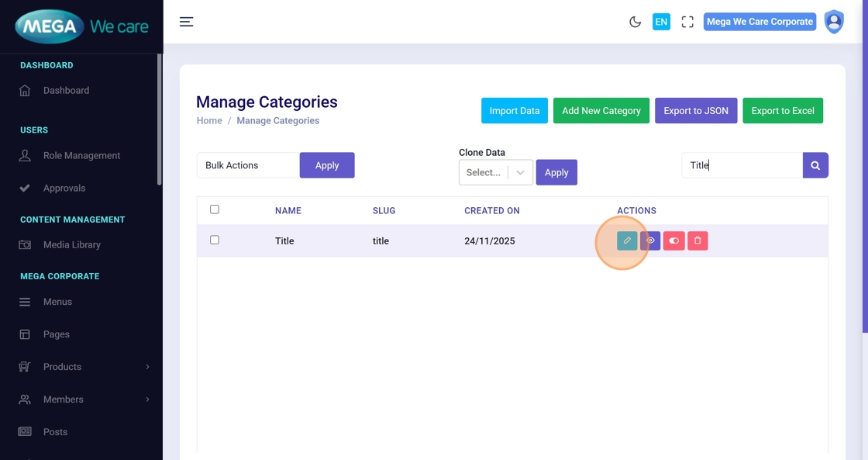Toggle dark mode moon icon
This screenshot has height=460, width=868.
[635, 22]
